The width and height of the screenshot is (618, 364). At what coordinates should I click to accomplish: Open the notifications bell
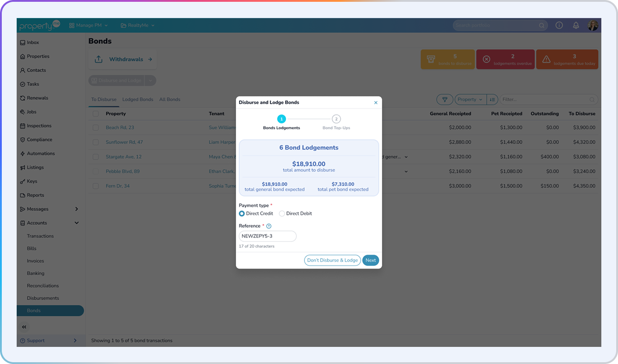click(x=576, y=25)
